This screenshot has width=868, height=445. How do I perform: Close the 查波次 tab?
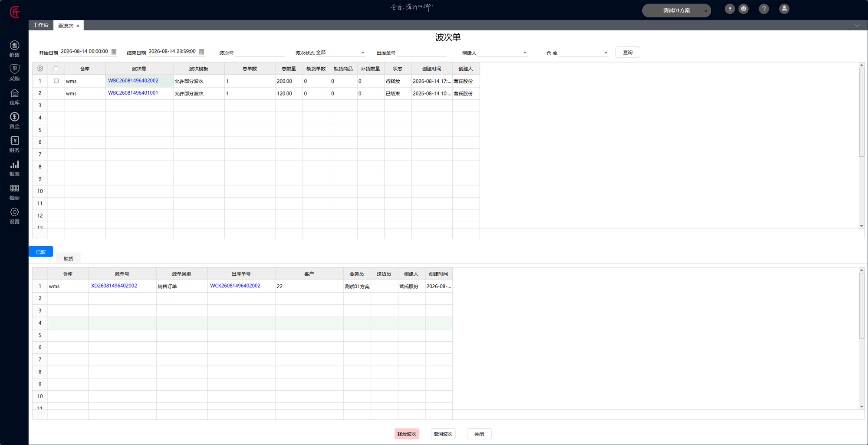point(78,26)
